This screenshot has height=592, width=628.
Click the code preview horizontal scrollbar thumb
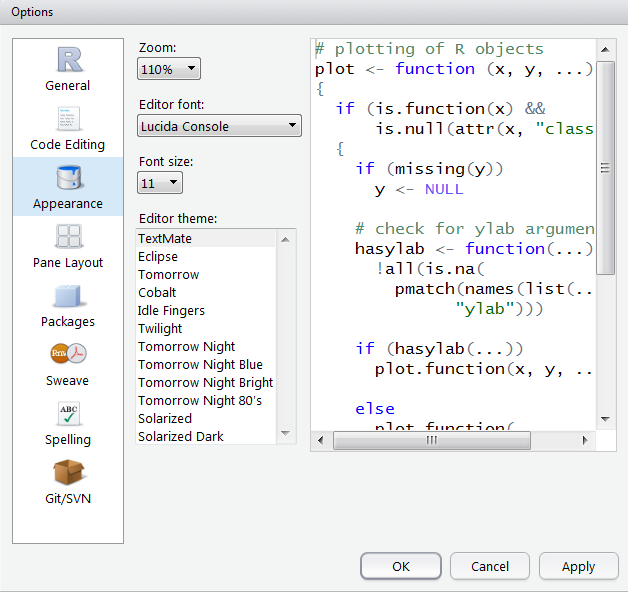[x=432, y=440]
